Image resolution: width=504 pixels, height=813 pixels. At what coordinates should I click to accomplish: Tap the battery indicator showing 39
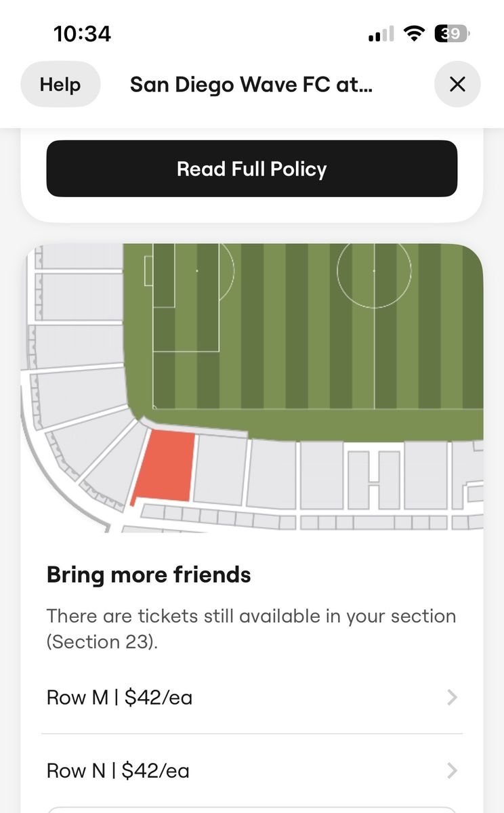450,34
